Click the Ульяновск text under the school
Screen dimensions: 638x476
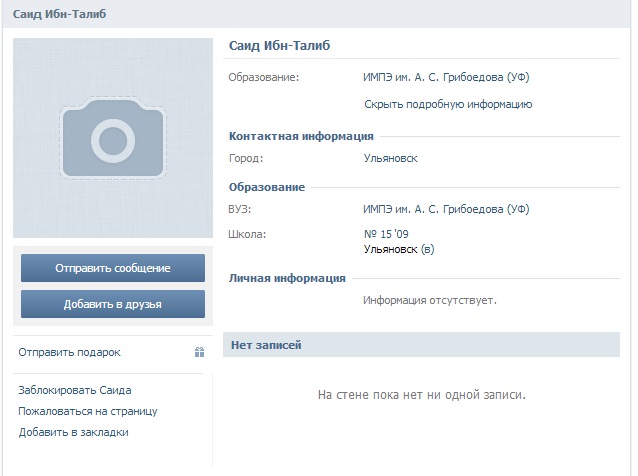click(x=391, y=249)
